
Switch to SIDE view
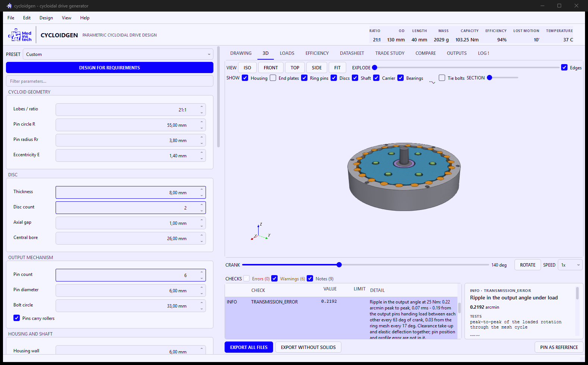[x=317, y=68]
